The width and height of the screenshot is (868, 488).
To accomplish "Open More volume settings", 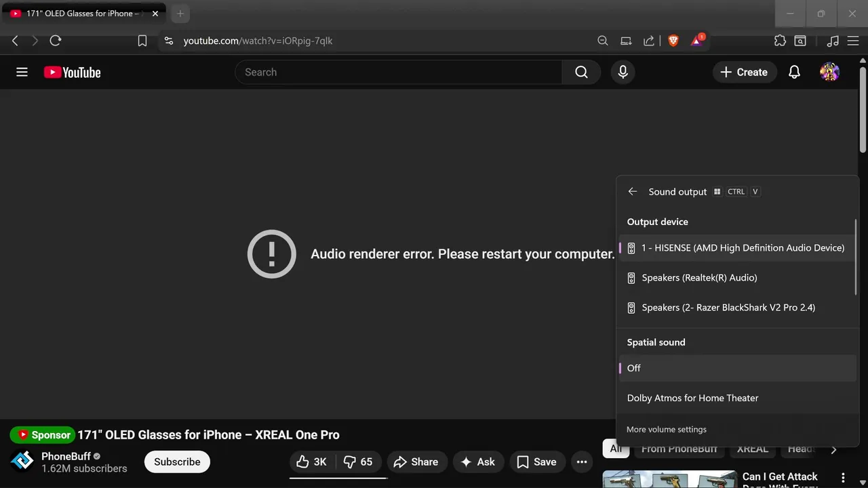I will click(667, 430).
